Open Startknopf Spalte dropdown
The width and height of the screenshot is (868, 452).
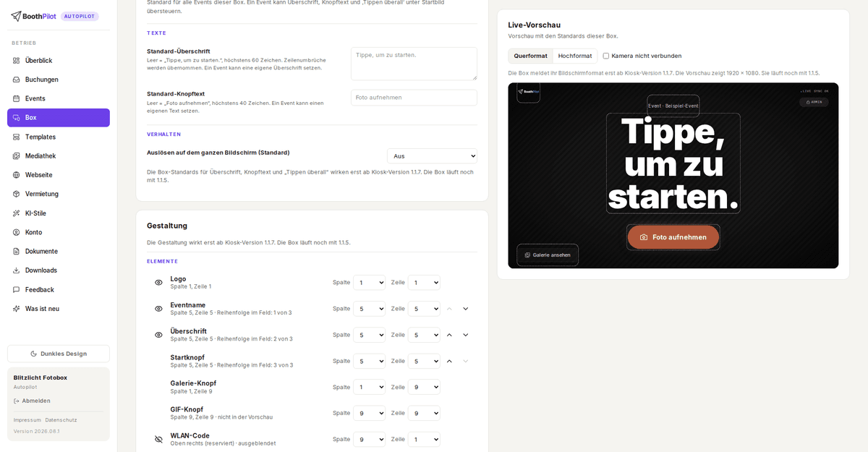(x=369, y=361)
